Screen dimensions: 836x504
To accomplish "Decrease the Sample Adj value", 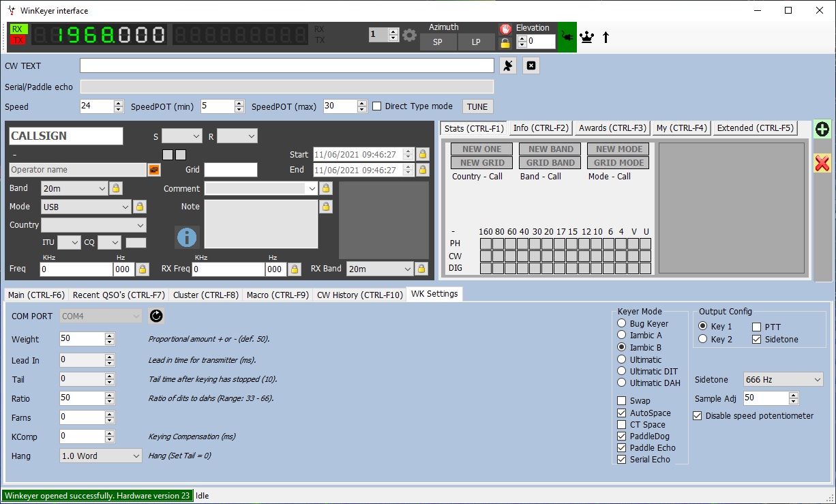I will coord(793,402).
